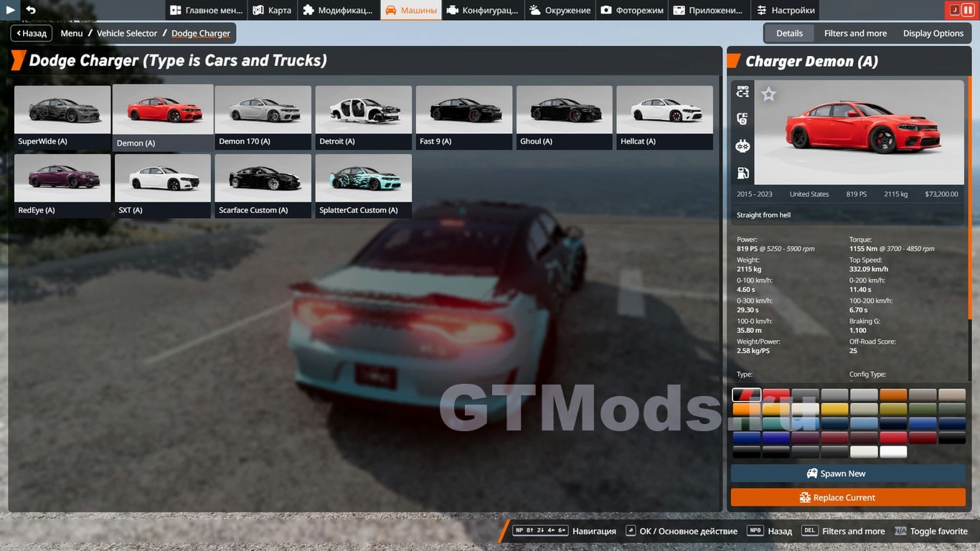Open the Окружение environment tab
980x551 pixels.
coord(560,10)
